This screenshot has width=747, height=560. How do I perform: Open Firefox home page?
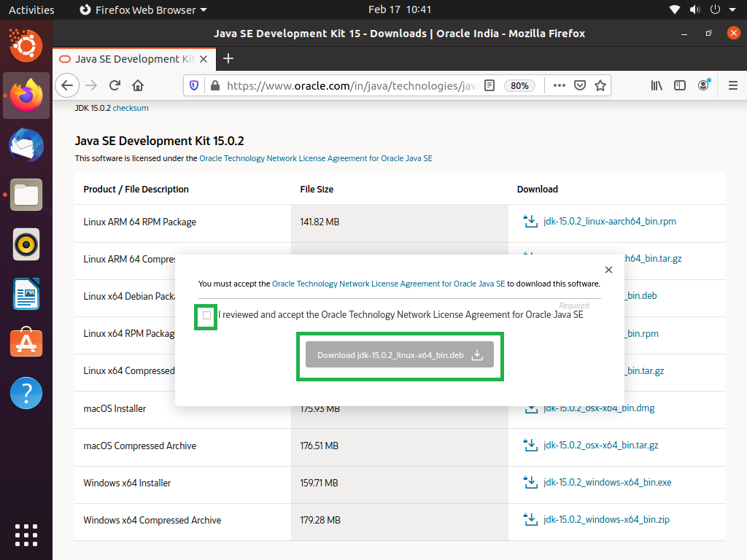138,86
